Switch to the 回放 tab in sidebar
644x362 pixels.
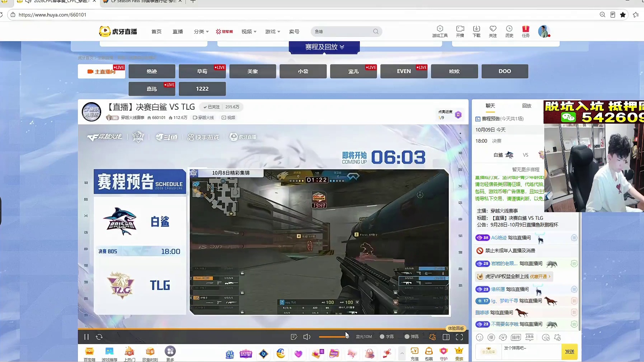527,106
